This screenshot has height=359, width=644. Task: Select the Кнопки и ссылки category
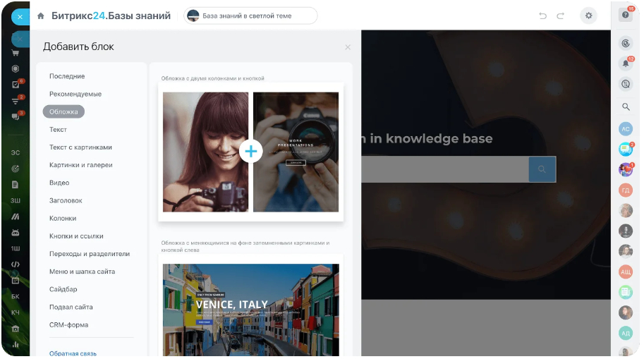click(x=76, y=236)
